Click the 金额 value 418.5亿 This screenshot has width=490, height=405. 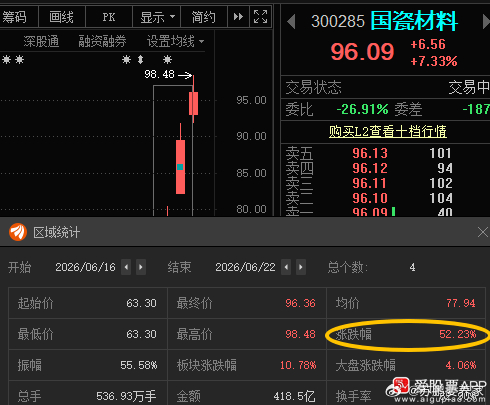(x=294, y=396)
